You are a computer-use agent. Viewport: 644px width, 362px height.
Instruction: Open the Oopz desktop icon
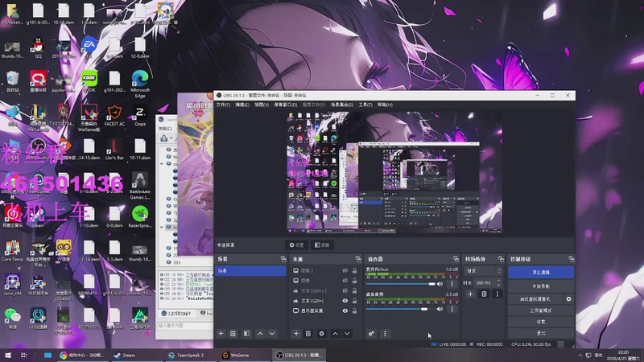coord(140,116)
